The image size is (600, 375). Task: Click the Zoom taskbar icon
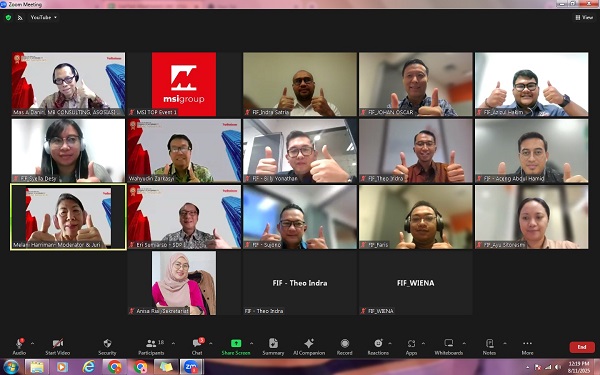191,367
